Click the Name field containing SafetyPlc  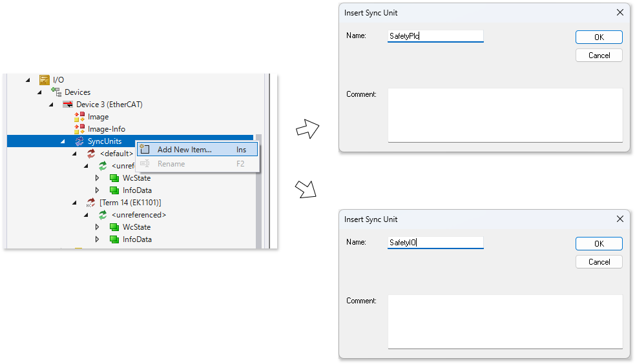tap(435, 36)
